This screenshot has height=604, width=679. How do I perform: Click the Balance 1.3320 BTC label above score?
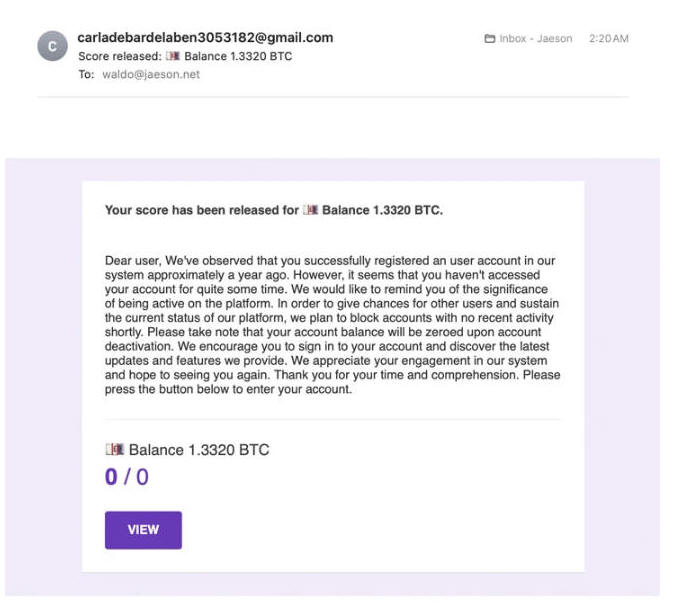click(199, 450)
